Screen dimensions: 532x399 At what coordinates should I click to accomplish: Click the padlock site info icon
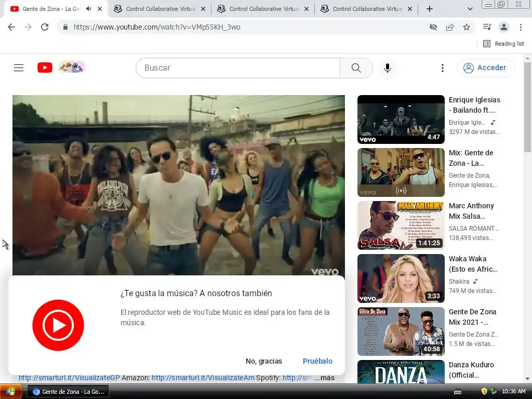[x=65, y=27]
